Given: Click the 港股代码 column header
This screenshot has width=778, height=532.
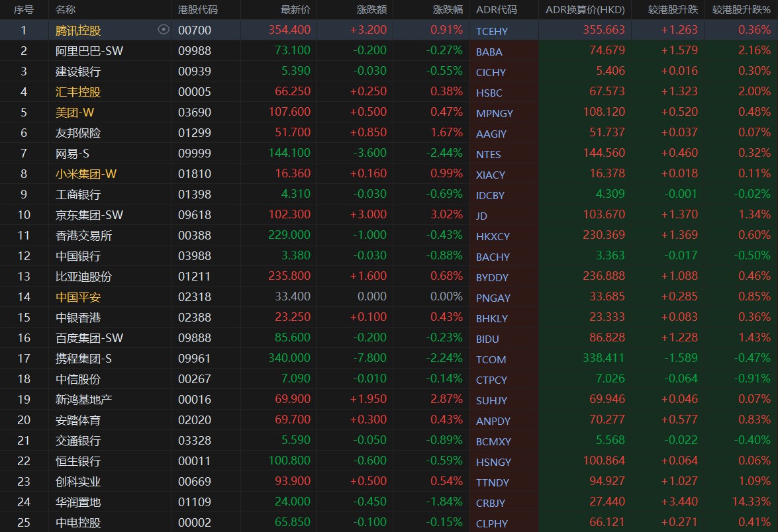Looking at the screenshot, I should click(x=198, y=10).
